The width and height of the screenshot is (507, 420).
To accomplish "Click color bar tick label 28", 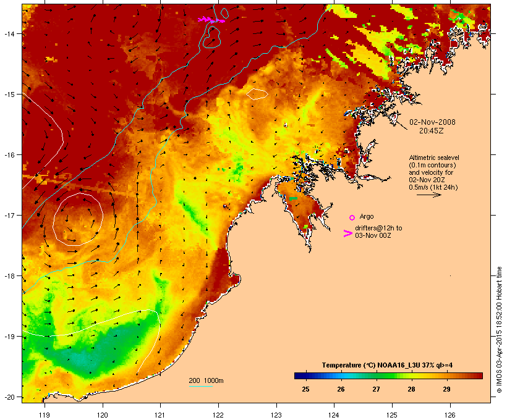I will 411,389.
